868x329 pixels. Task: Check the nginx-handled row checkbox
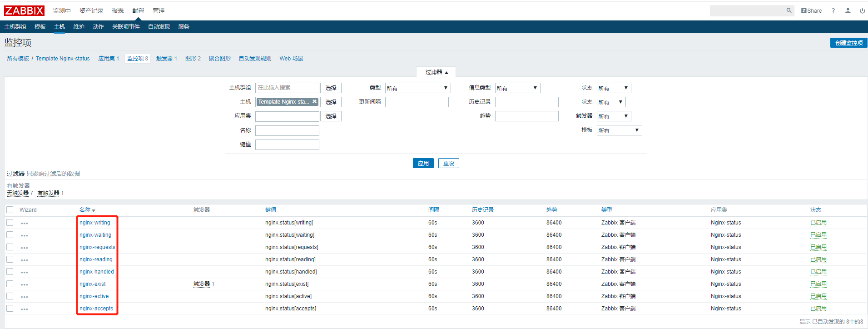tap(10, 272)
